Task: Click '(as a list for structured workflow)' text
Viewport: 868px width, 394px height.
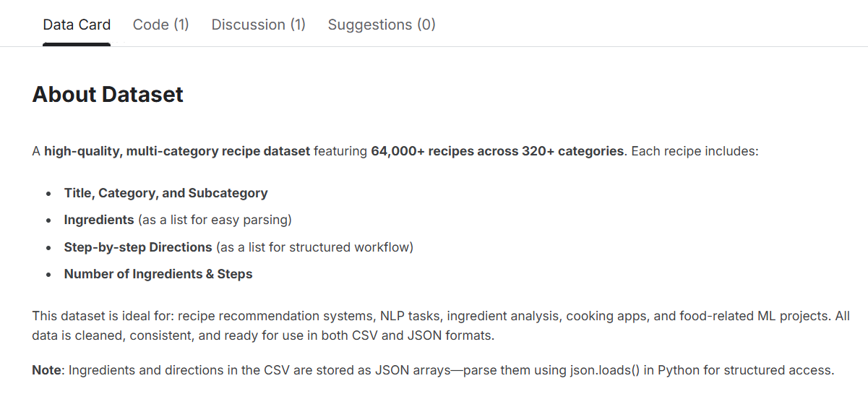Action: point(314,247)
